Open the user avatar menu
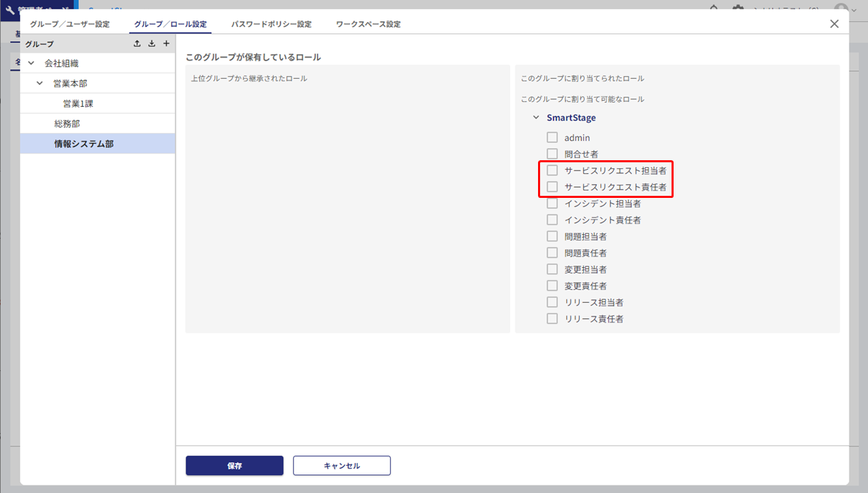 tap(841, 9)
